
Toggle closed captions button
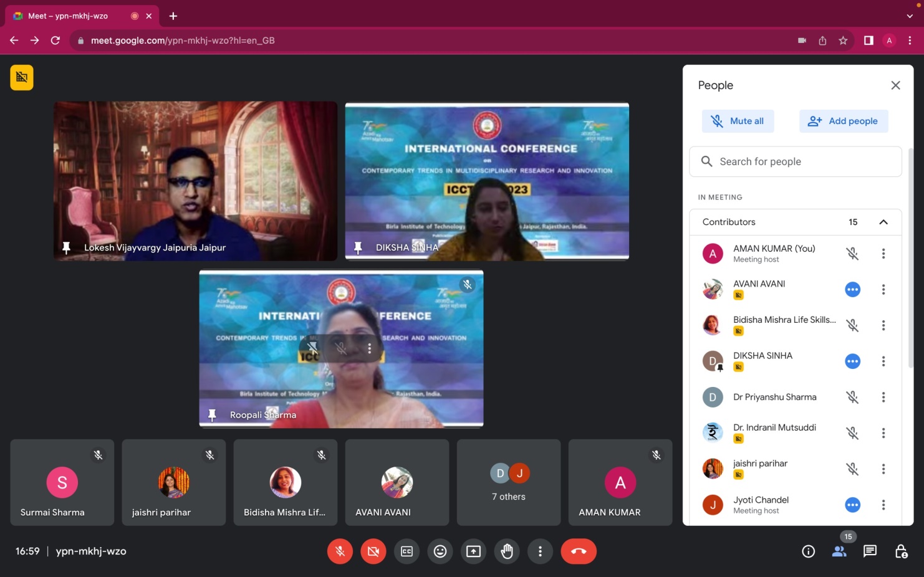(407, 551)
